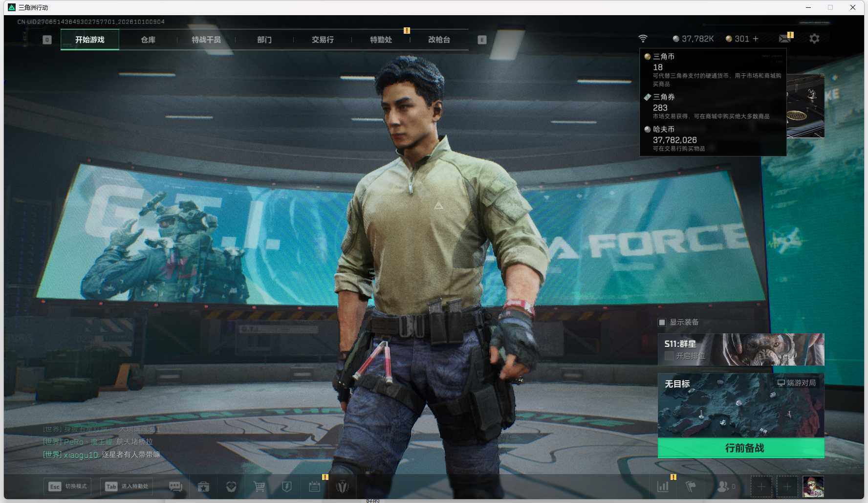This screenshot has width=868, height=503.
Task: Click the empty squad slot beside the avatar
Action: coord(787,486)
